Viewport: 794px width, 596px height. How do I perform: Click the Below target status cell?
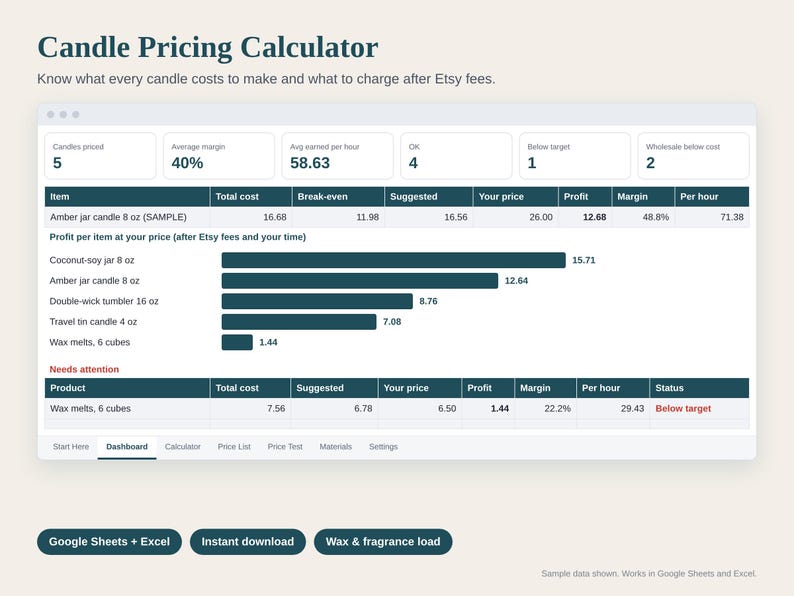[x=699, y=409]
